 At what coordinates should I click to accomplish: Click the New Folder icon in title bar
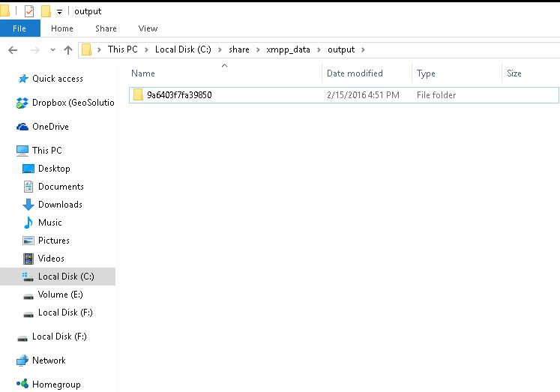point(46,11)
